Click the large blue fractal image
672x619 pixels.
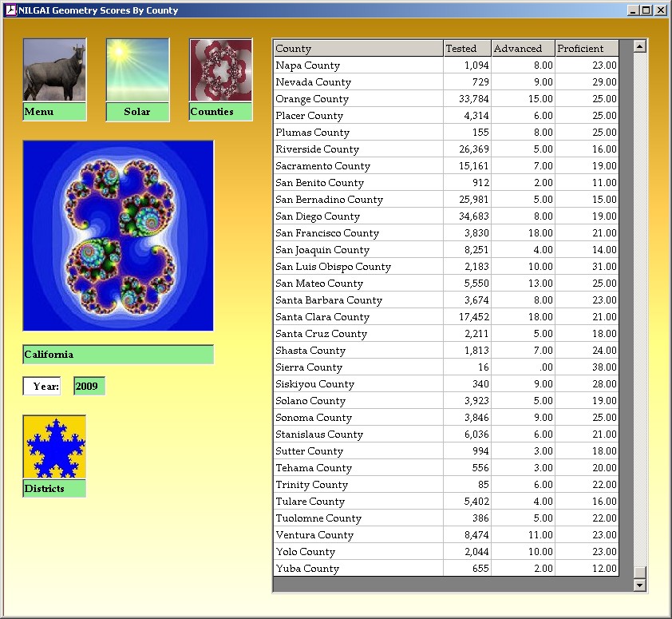118,236
